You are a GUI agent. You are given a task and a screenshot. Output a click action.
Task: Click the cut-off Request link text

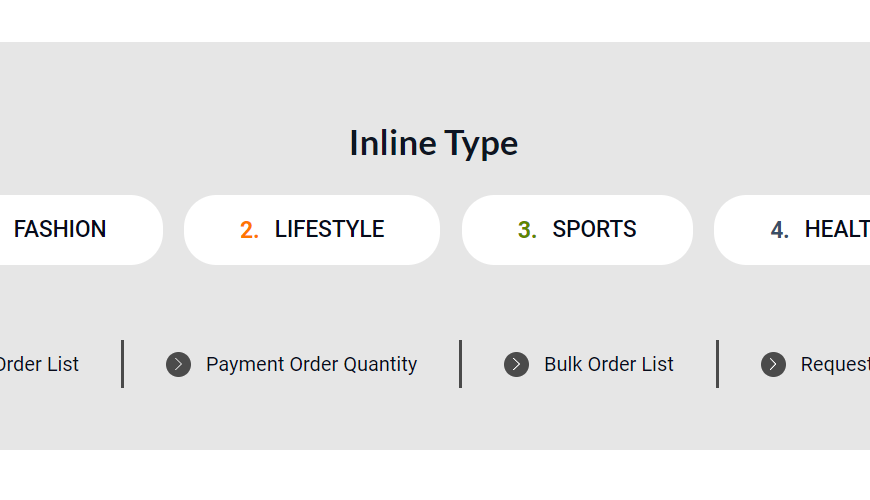click(835, 364)
